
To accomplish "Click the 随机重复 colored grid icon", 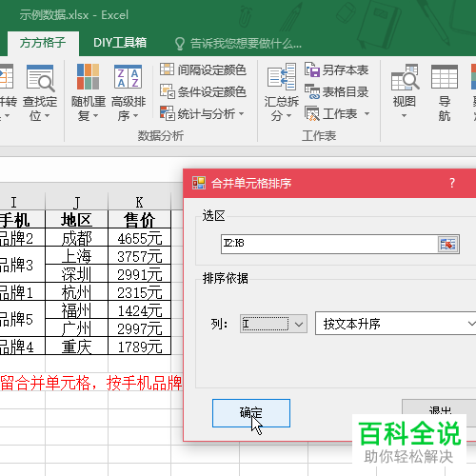I will point(88,77).
